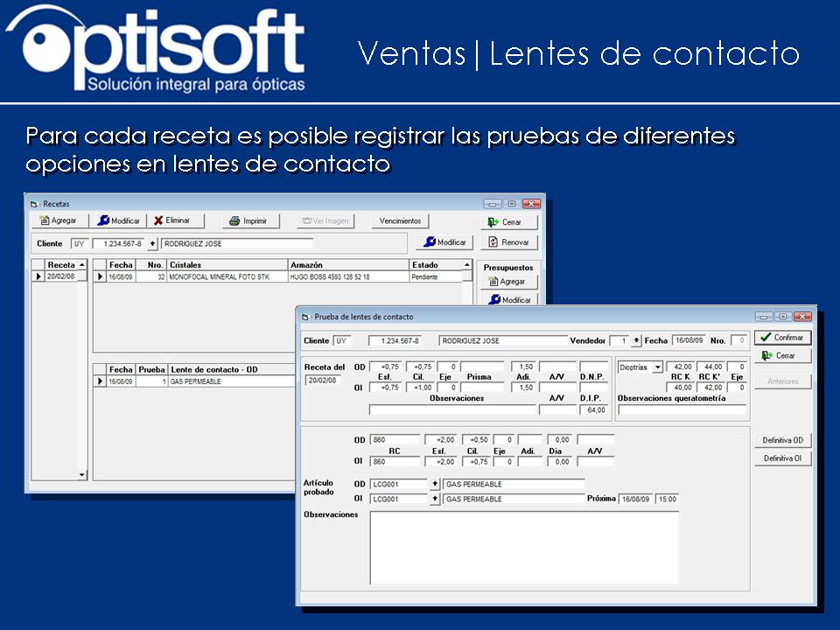The height and width of the screenshot is (630, 840).
Task: Click the Vendedor spinner arrow
Action: pyautogui.click(x=635, y=339)
